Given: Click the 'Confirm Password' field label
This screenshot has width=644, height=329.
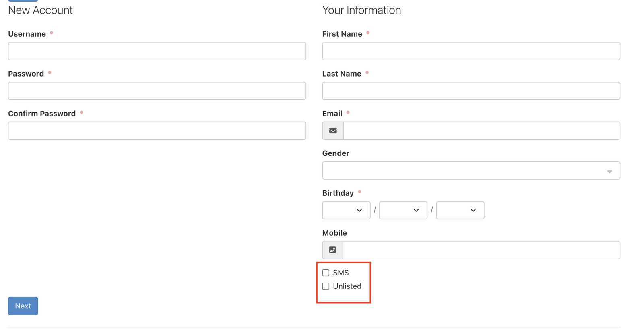Looking at the screenshot, I should coord(42,114).
